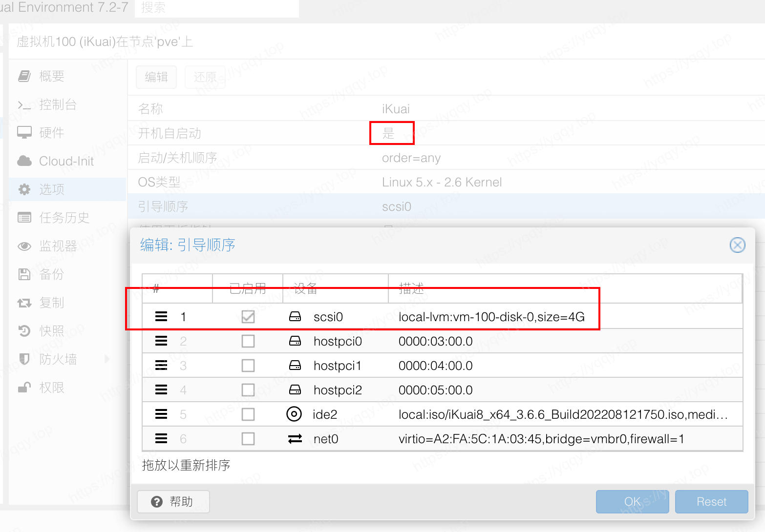The width and height of the screenshot is (765, 532).
Task: Click the 复制 replication arrows icon
Action: [24, 303]
